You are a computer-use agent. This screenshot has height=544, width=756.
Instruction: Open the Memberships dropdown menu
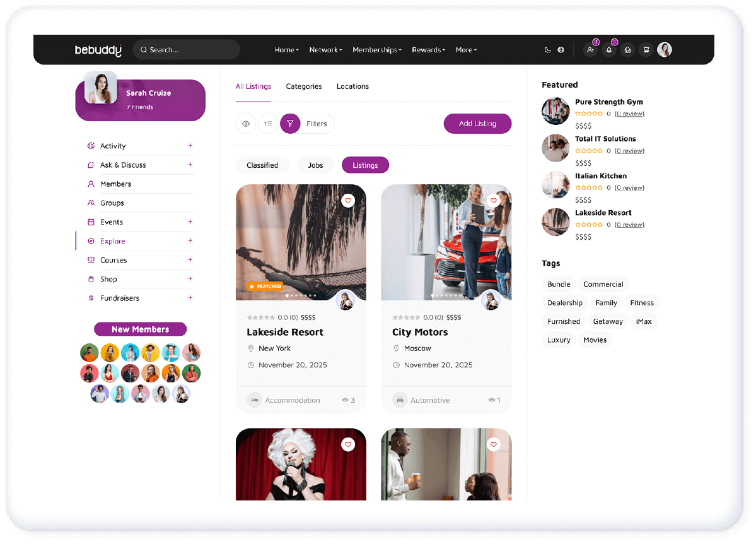tap(376, 50)
